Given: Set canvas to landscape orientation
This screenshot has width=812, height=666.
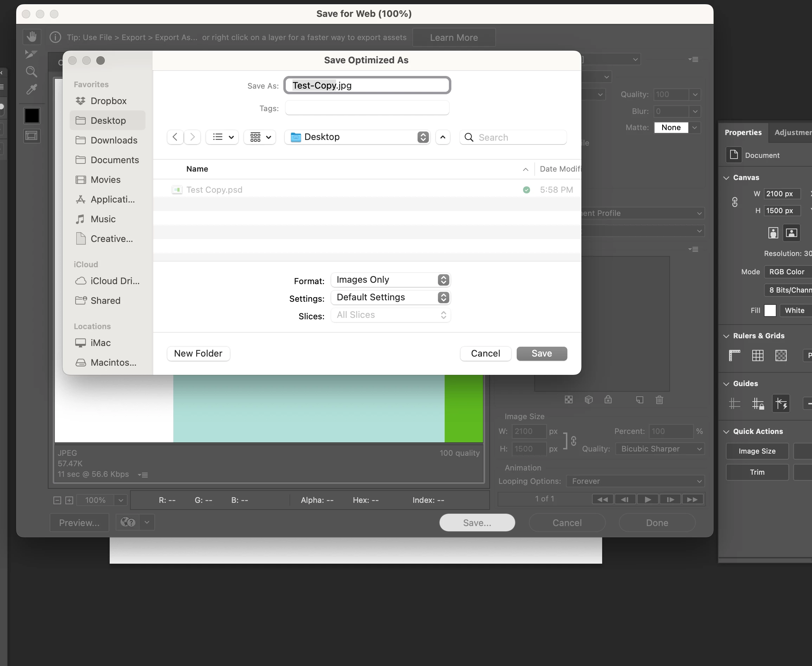Looking at the screenshot, I should coord(791,233).
